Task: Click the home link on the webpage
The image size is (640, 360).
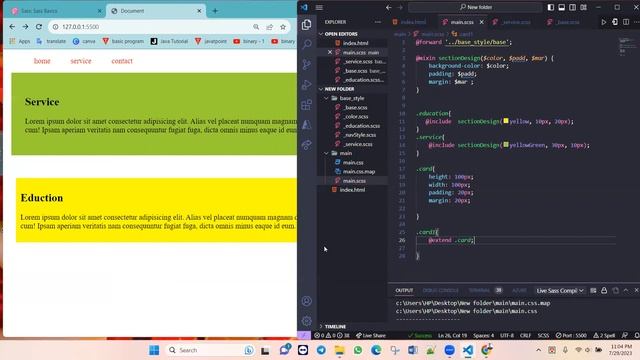Action: [x=42, y=61]
